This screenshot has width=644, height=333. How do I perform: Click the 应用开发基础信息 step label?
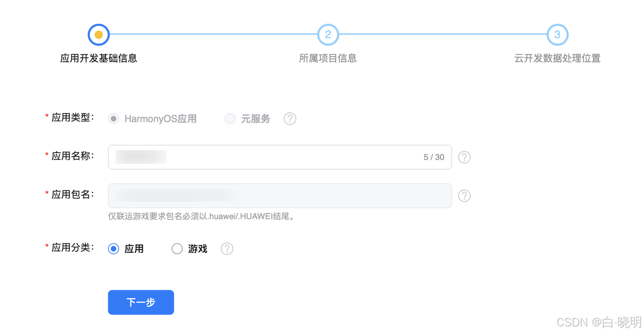(x=99, y=58)
